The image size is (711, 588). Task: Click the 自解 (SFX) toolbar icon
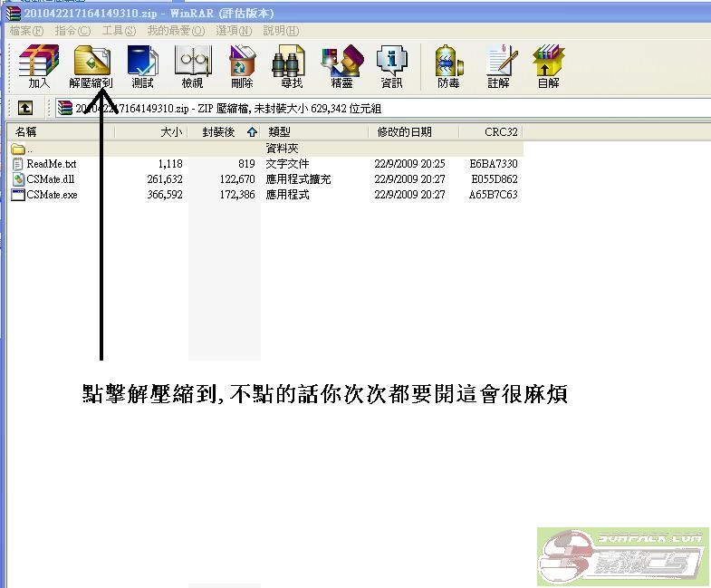pyautogui.click(x=548, y=66)
